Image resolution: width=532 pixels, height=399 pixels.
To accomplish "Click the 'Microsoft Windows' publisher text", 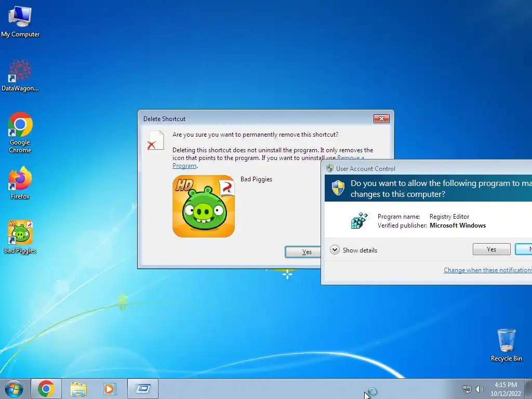I will tap(458, 225).
